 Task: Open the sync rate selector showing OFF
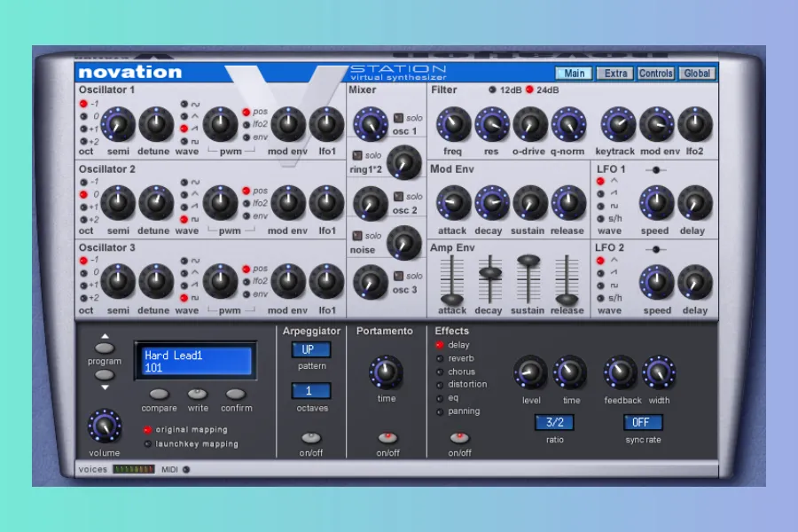click(643, 422)
